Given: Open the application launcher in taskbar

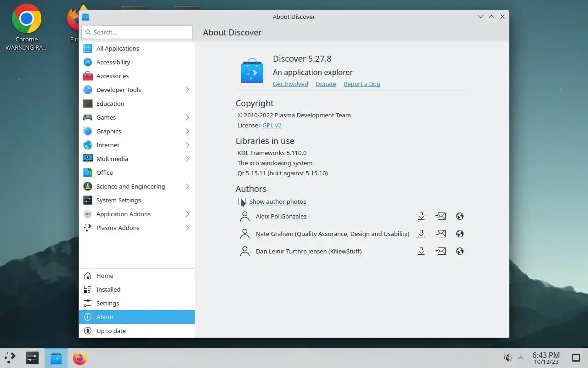Looking at the screenshot, I should (x=10, y=358).
